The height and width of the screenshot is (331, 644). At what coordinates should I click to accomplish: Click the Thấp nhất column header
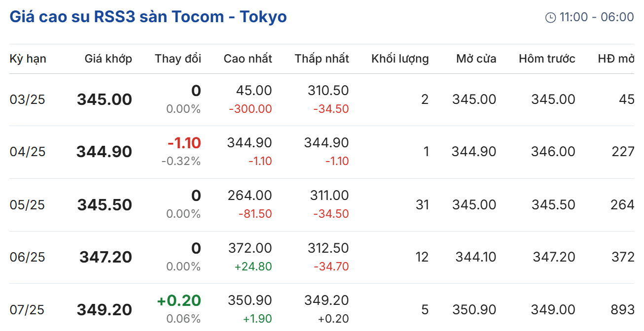pyautogui.click(x=322, y=59)
